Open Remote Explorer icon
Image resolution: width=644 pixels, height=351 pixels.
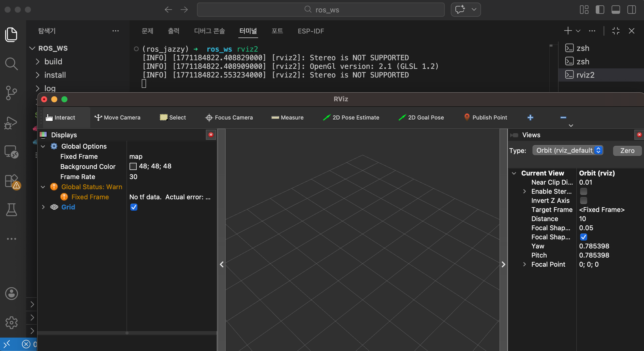pos(11,152)
